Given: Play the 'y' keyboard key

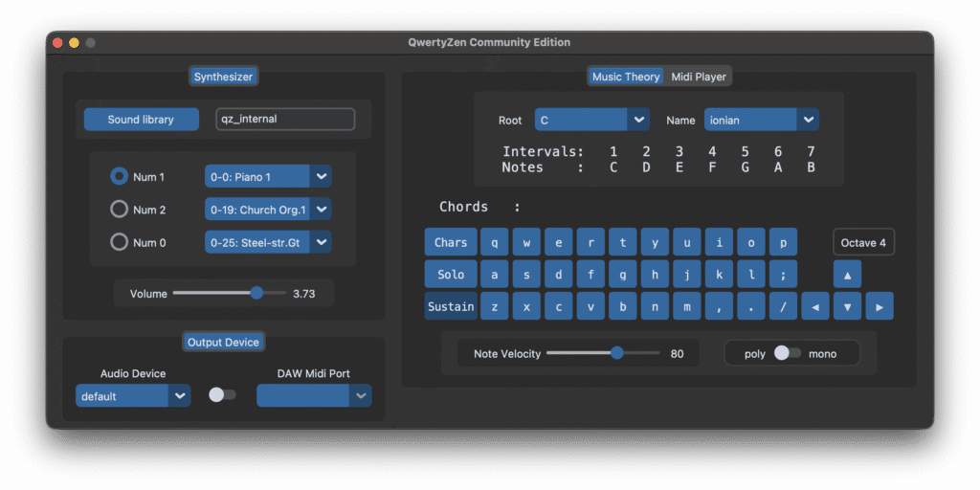Looking at the screenshot, I should 655,242.
